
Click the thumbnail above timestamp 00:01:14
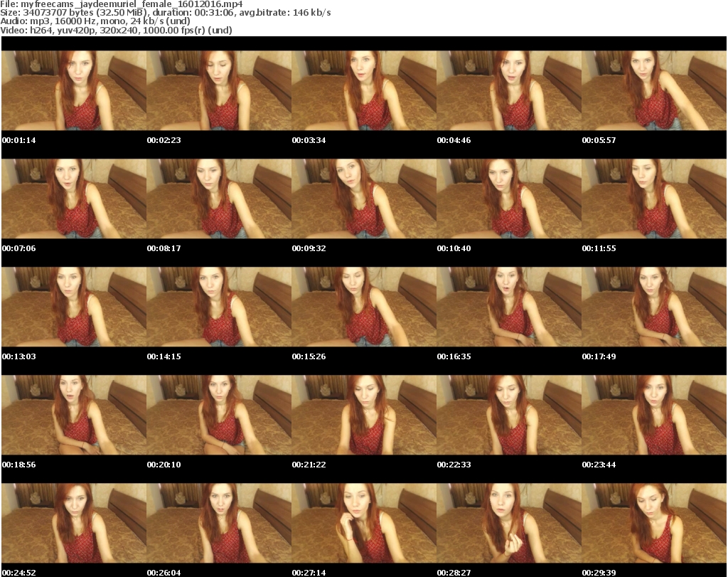(x=74, y=90)
